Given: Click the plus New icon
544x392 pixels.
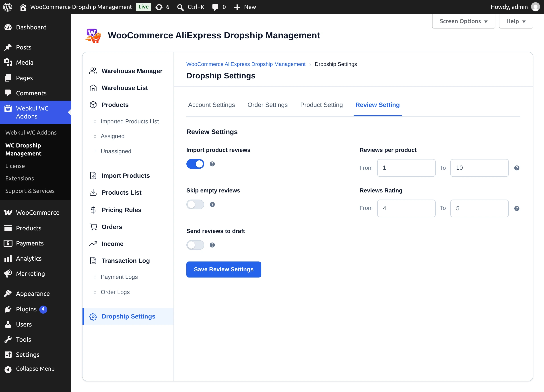Looking at the screenshot, I should [237, 7].
